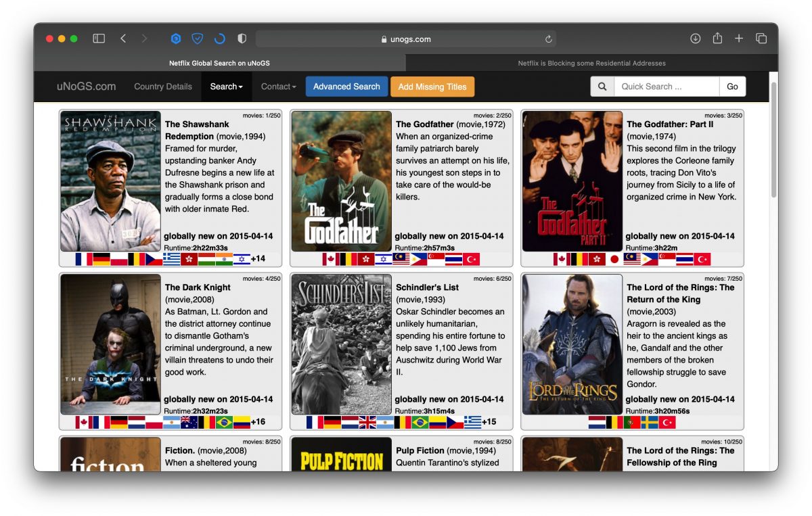The height and width of the screenshot is (516, 812).
Task: Click United Kingdom flag under Schindler's List
Action: click(367, 422)
